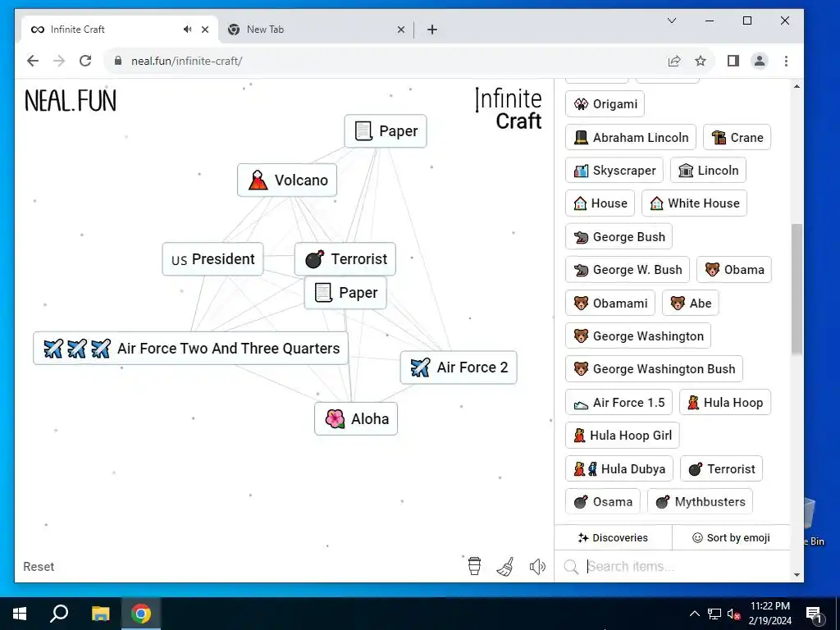The height and width of the screenshot is (630, 840).
Task: Click the topmost Paper element on canvas
Action: [386, 130]
